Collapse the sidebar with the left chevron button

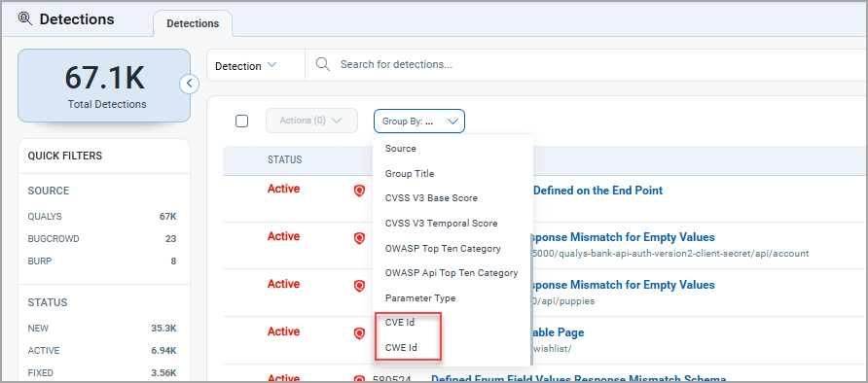pos(190,84)
